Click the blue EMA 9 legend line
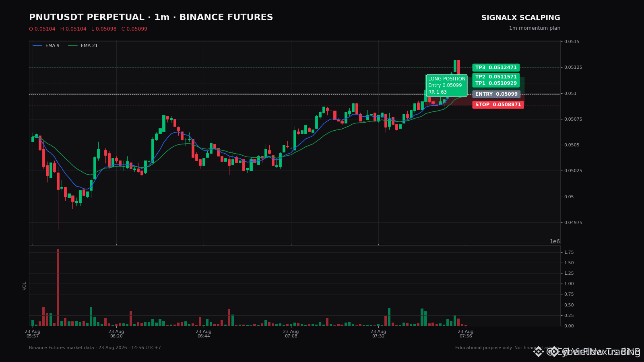 pyautogui.click(x=37, y=46)
